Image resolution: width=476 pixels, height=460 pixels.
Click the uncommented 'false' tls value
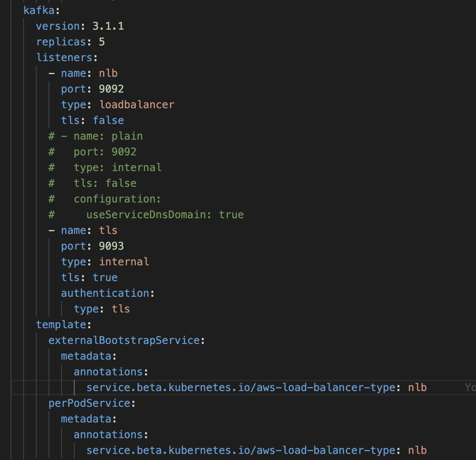[x=108, y=120]
